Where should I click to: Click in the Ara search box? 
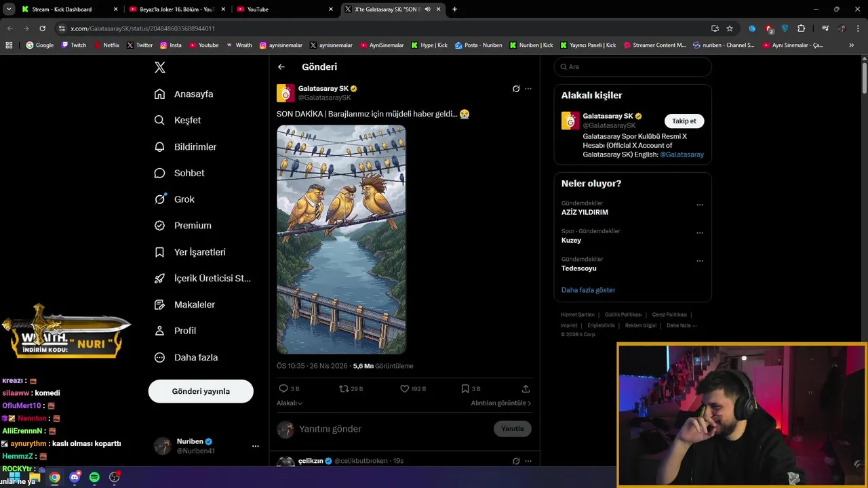[633, 67]
